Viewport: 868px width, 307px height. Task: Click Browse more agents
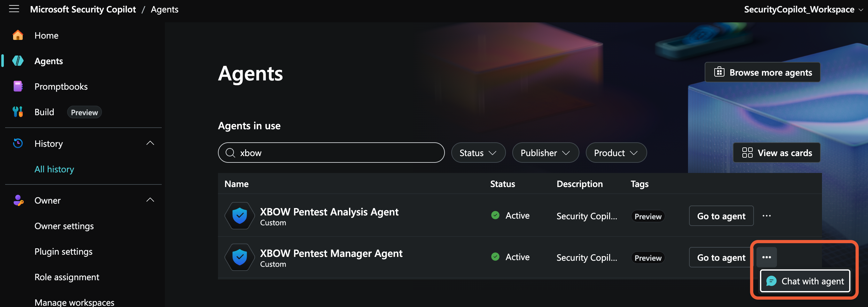[763, 72]
